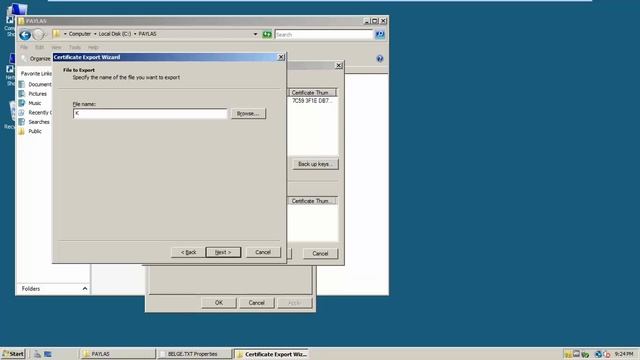Click the first Quick Launch icon beside Start
640x360 pixels.
(37, 354)
